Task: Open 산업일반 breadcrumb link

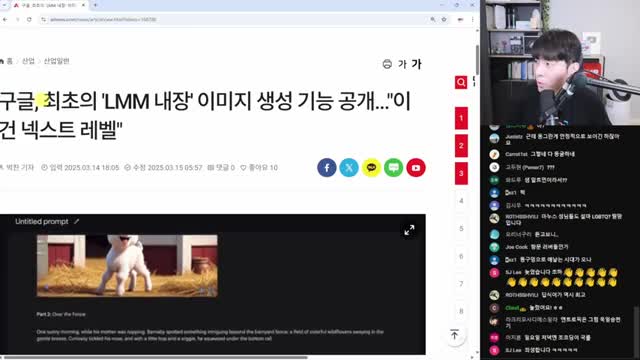Action: pos(56,61)
